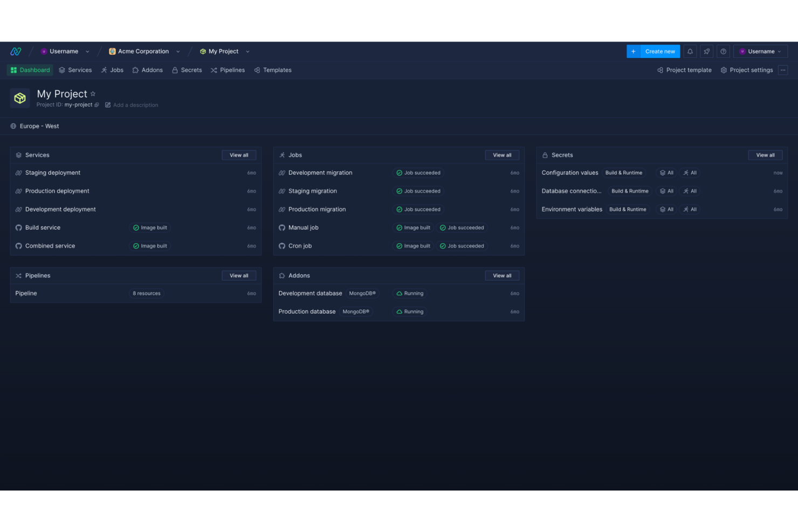
Task: Click Running status of Production database
Action: (410, 312)
